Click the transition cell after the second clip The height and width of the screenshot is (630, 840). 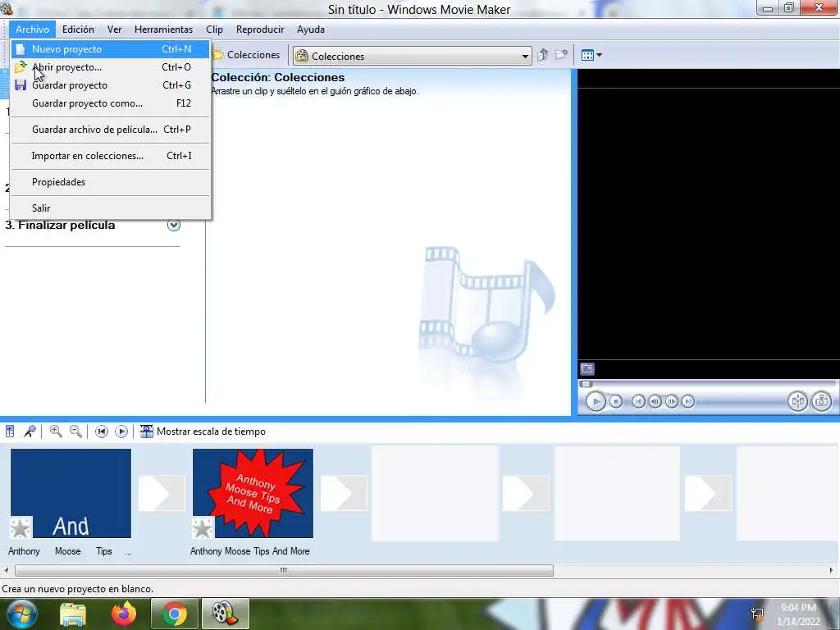coord(344,493)
